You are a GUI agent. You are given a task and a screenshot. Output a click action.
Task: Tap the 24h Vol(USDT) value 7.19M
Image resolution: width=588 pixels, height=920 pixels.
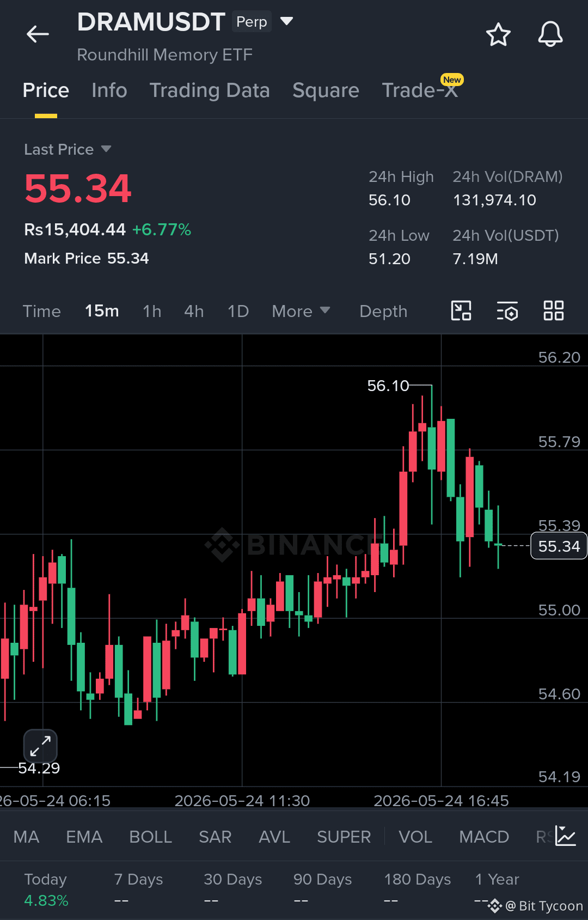click(x=475, y=259)
